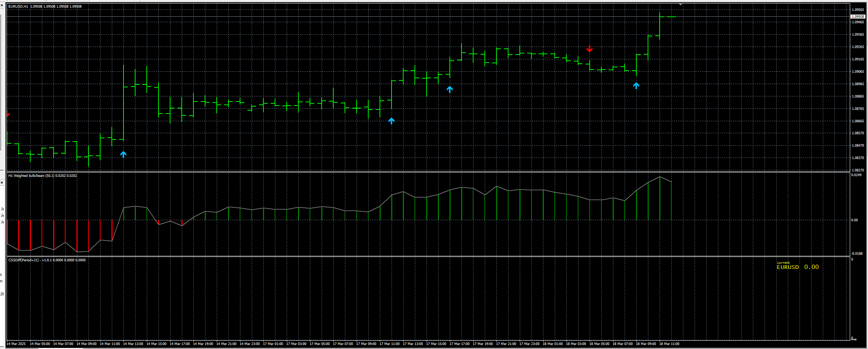Image resolution: width=868 pixels, height=349 pixels.
Task: Click the chart shift triangle marker
Action: click(x=680, y=4)
